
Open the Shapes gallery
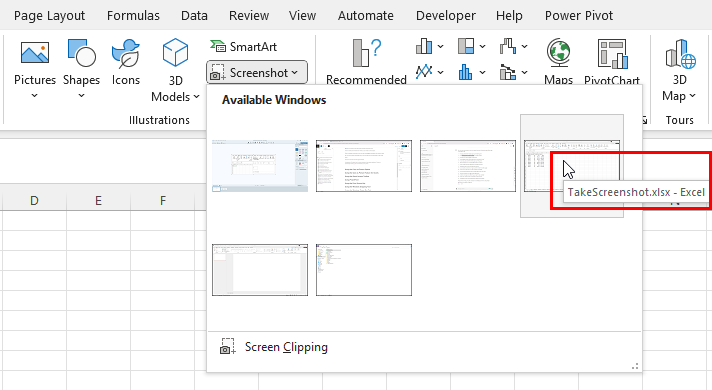[x=81, y=69]
